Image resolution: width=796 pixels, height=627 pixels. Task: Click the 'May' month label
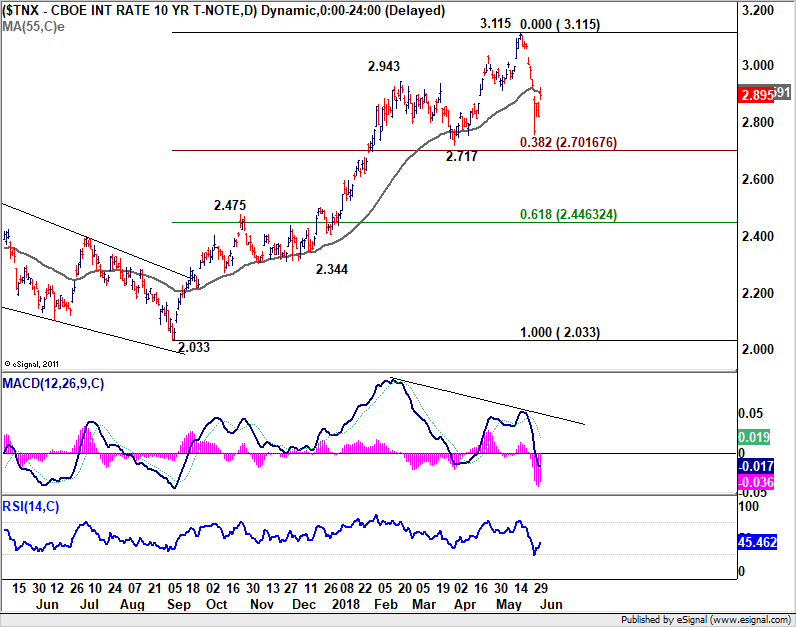509,605
